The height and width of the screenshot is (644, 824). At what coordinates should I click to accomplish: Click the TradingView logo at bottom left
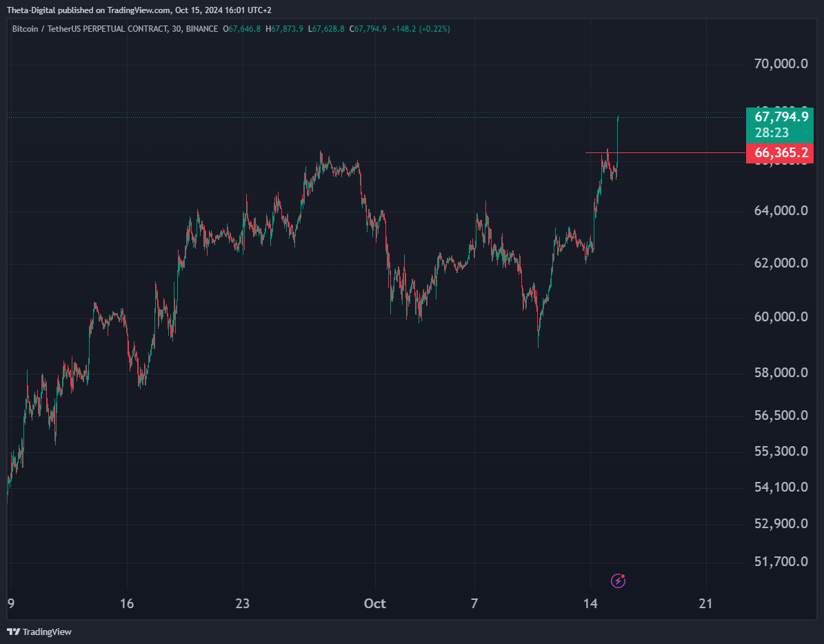(x=39, y=632)
